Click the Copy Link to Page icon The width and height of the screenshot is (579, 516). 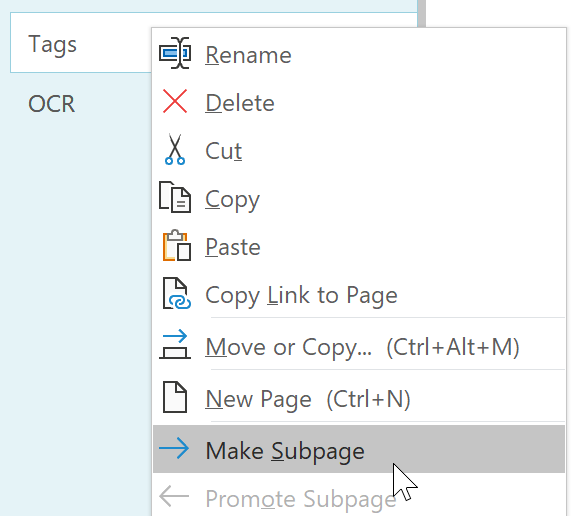pos(177,293)
